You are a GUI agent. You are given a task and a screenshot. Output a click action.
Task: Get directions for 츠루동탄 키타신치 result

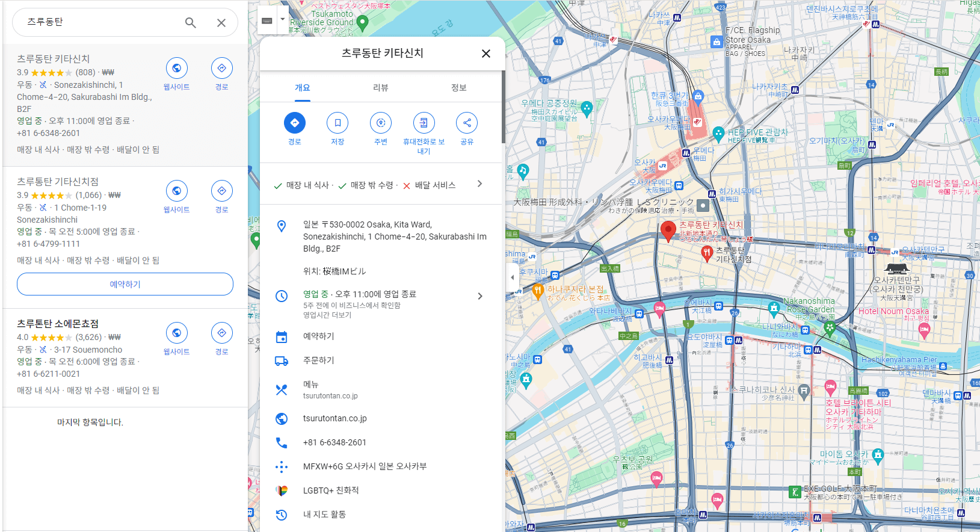point(222,68)
